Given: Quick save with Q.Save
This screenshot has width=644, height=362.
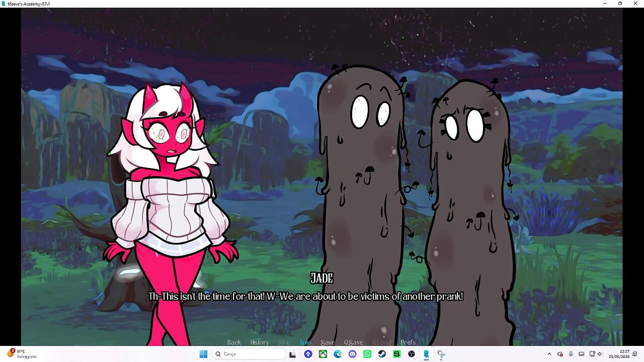Looking at the screenshot, I should click(x=354, y=342).
